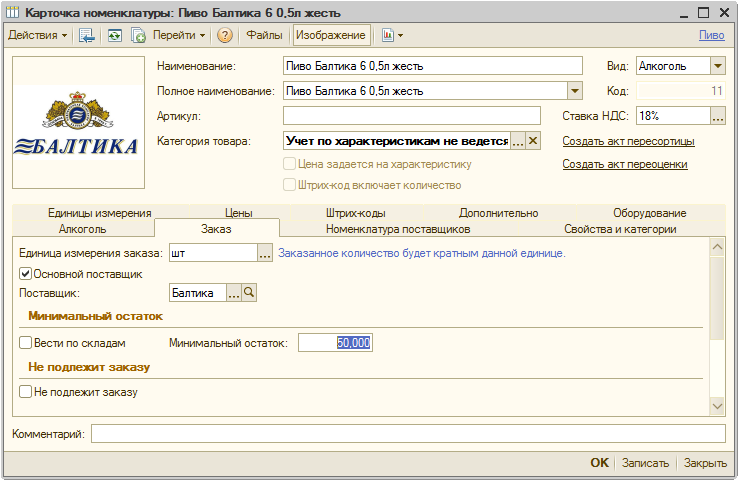The width and height of the screenshot is (738, 480).
Task: Switch to the Штрих-коды tab
Action: [x=356, y=213]
